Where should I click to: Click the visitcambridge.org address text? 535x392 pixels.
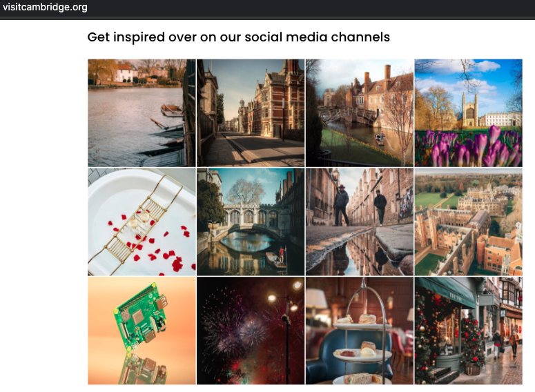click(x=45, y=7)
